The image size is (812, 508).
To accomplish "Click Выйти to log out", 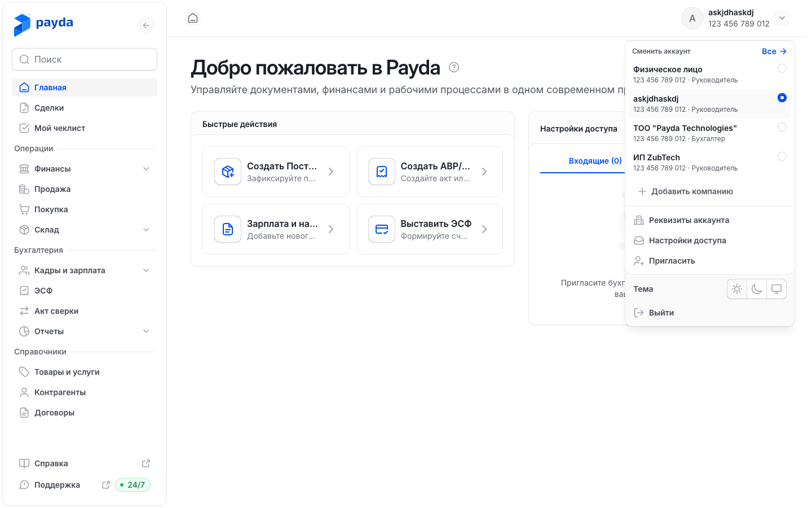I will 710,313.
